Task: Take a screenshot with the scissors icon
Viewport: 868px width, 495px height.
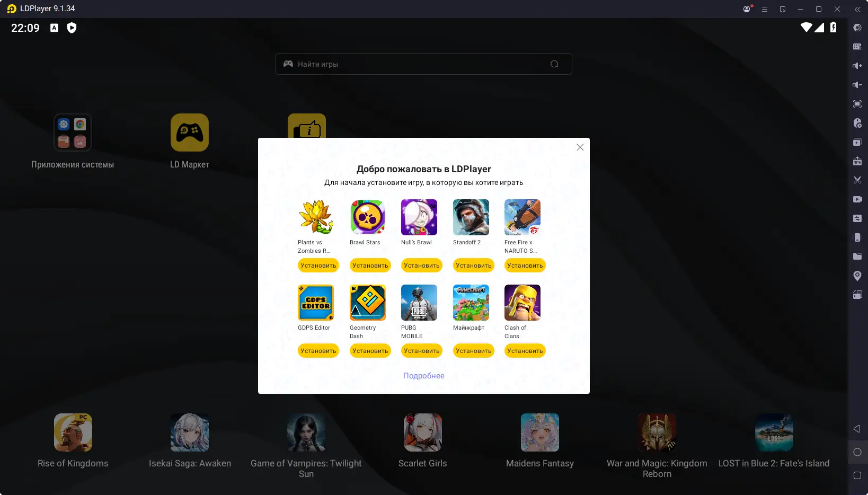Action: click(x=857, y=180)
